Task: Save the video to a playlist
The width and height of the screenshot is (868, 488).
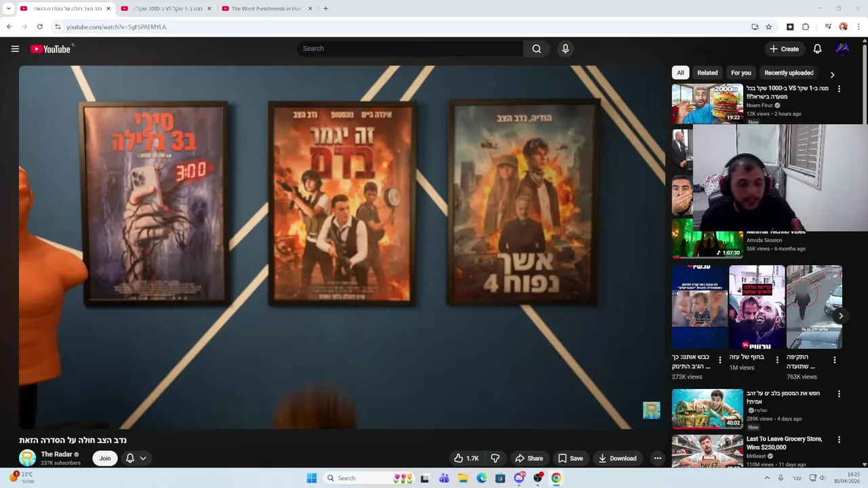Action: [x=570, y=458]
